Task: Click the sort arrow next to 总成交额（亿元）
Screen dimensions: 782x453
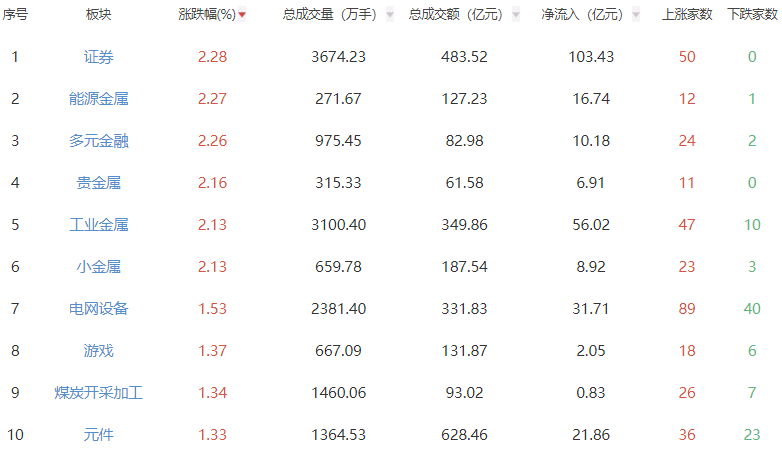Action: [515, 16]
